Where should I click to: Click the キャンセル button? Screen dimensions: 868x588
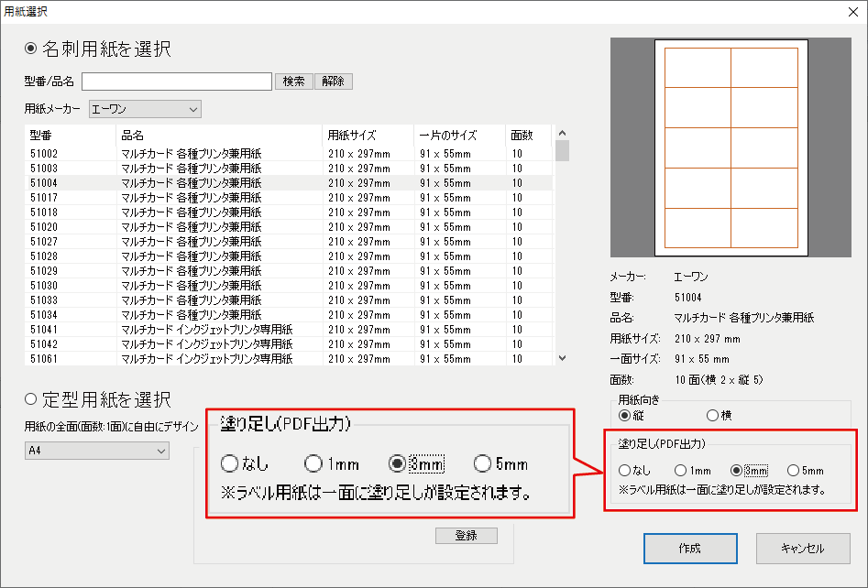[803, 549]
